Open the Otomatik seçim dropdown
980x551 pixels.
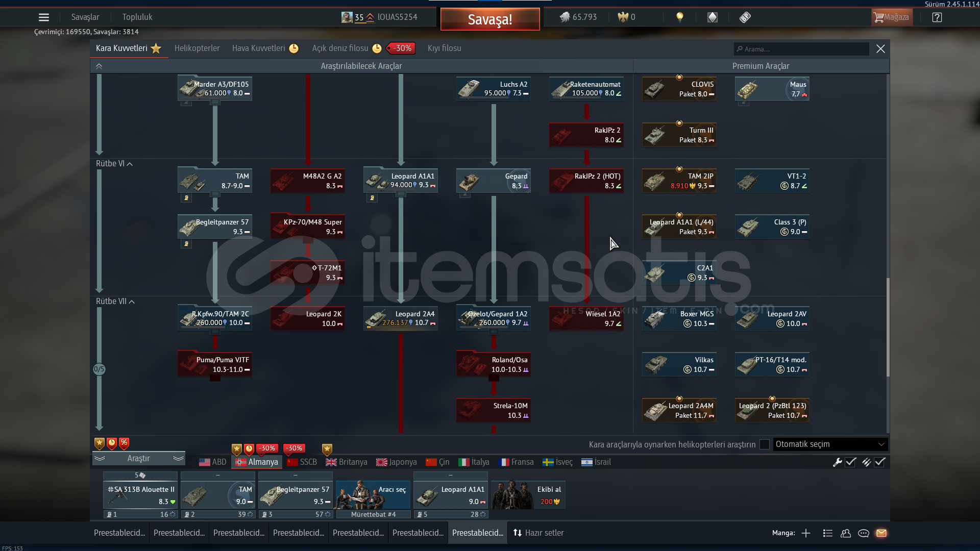click(x=830, y=444)
